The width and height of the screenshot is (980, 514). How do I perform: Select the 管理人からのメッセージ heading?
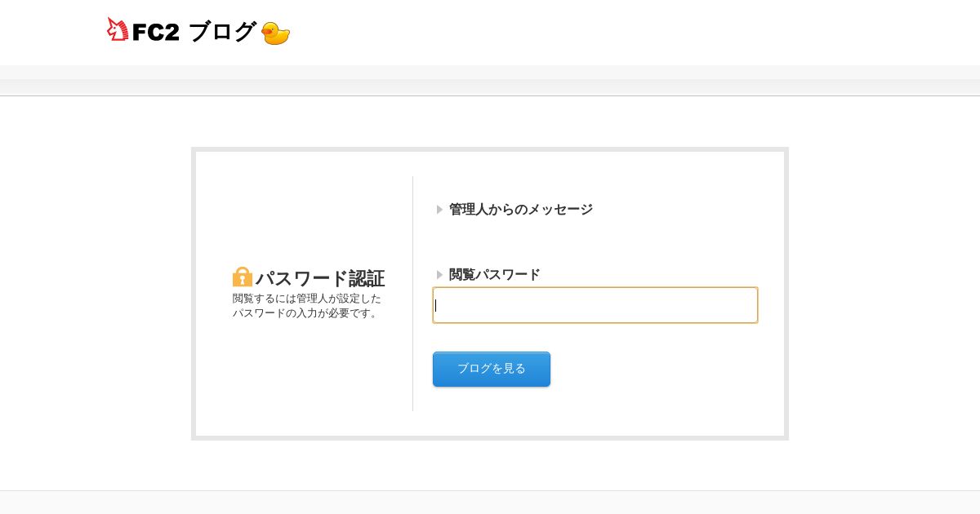tap(521, 210)
